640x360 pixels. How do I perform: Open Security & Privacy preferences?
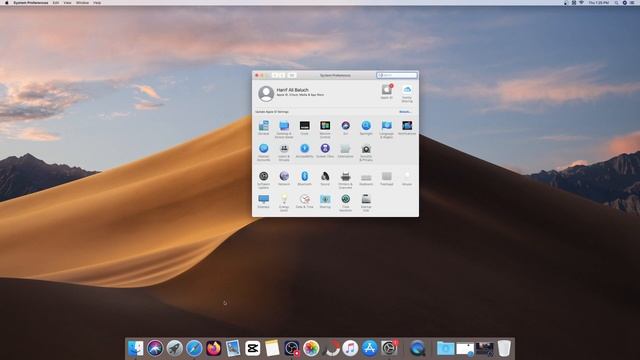click(x=366, y=152)
